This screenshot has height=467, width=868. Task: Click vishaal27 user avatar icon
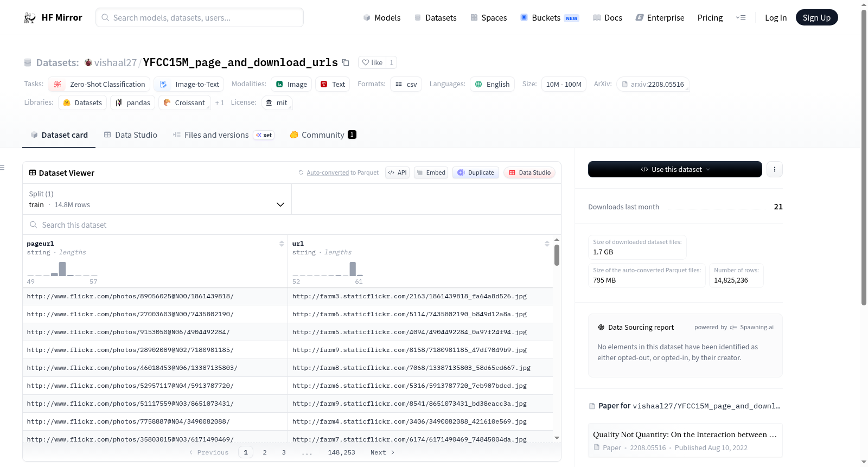[88, 63]
